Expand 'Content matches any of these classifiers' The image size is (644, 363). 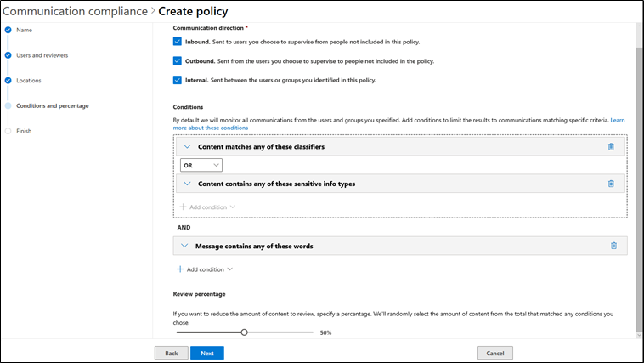(187, 147)
